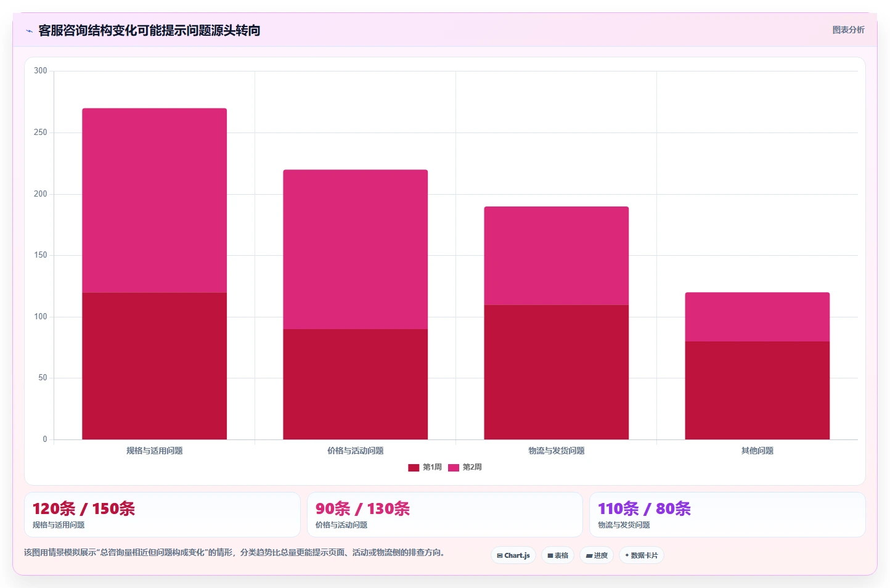Click the chart title 客服咨询结构变化可能提示问题源头转向
The width and height of the screenshot is (890, 588).
pyautogui.click(x=149, y=30)
